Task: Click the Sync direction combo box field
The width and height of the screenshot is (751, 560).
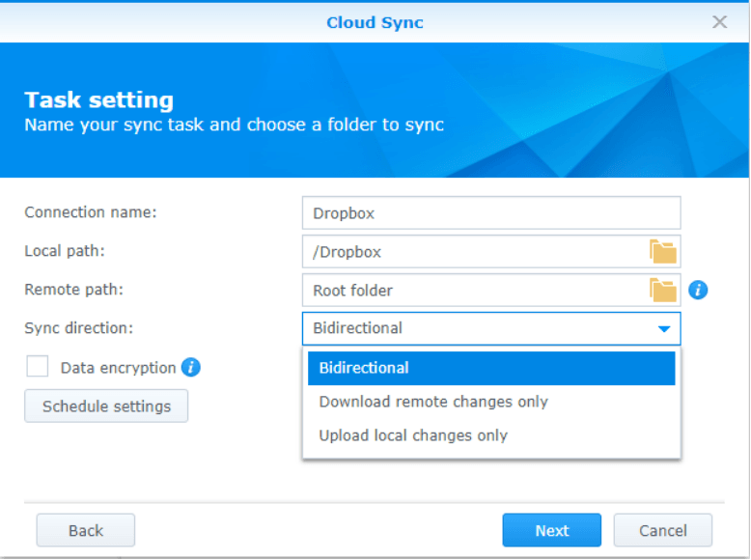Action: 478,329
